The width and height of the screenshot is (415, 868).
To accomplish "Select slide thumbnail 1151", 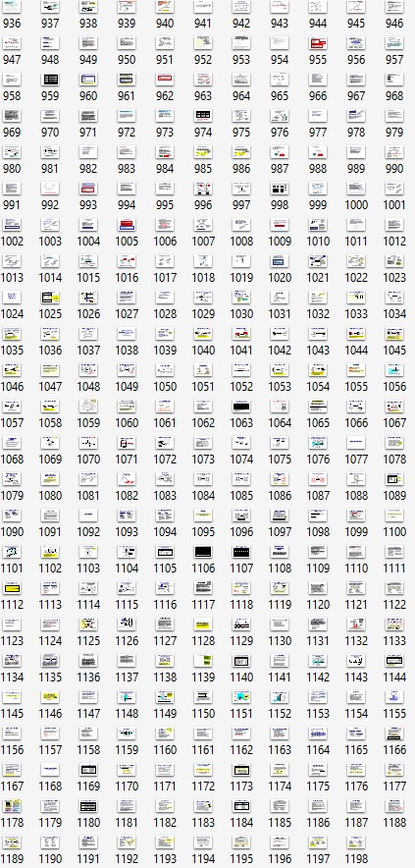I will point(241,697).
